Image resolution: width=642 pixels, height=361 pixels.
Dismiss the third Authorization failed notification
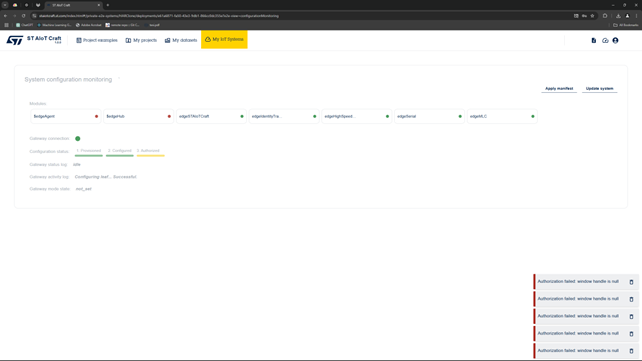(x=631, y=316)
